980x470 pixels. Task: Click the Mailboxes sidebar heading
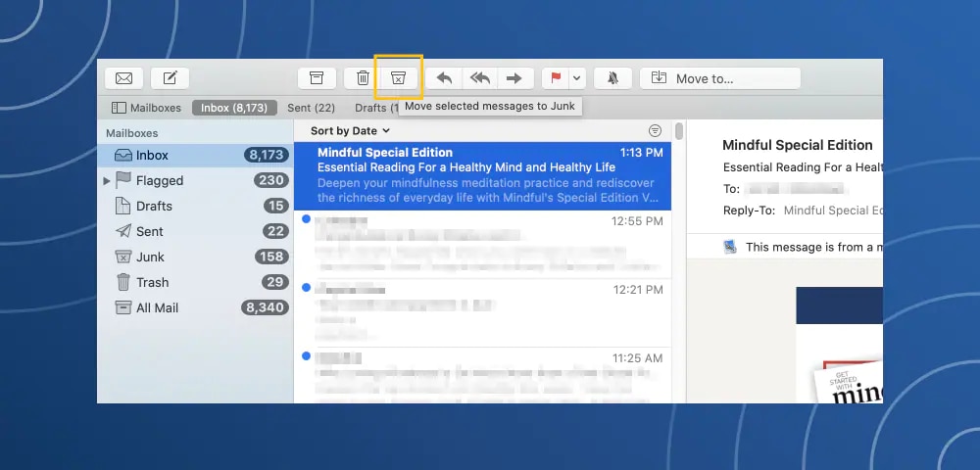pyautogui.click(x=132, y=133)
